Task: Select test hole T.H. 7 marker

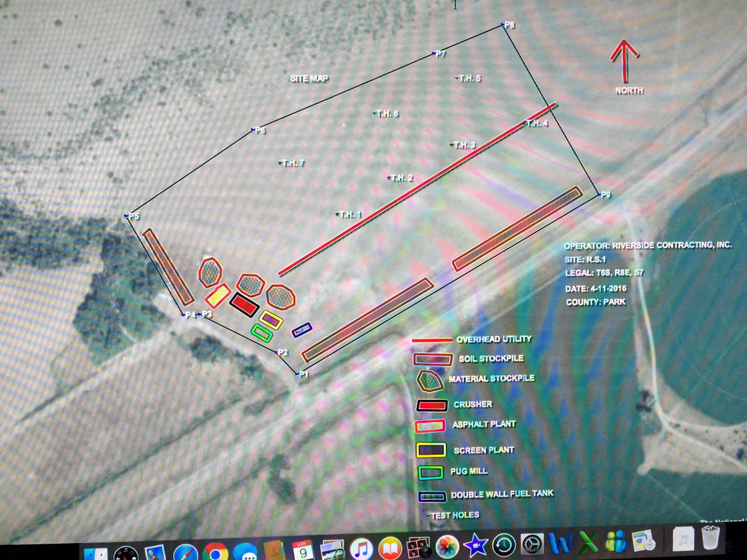Action: pos(280,163)
